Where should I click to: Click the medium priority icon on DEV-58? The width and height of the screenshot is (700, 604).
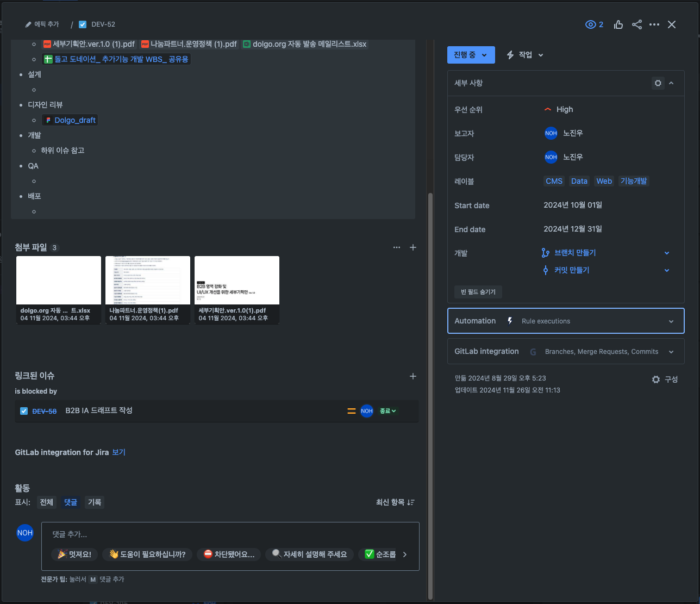click(352, 411)
